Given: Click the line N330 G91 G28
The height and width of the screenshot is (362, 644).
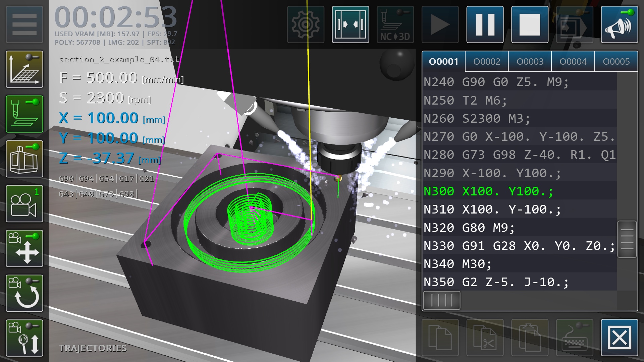Looking at the screenshot, I should coord(519,246).
